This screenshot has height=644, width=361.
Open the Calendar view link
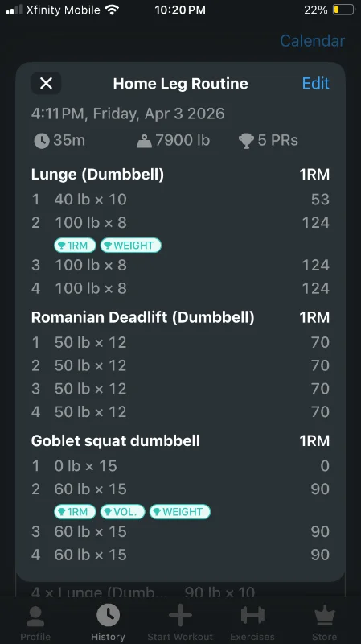312,41
